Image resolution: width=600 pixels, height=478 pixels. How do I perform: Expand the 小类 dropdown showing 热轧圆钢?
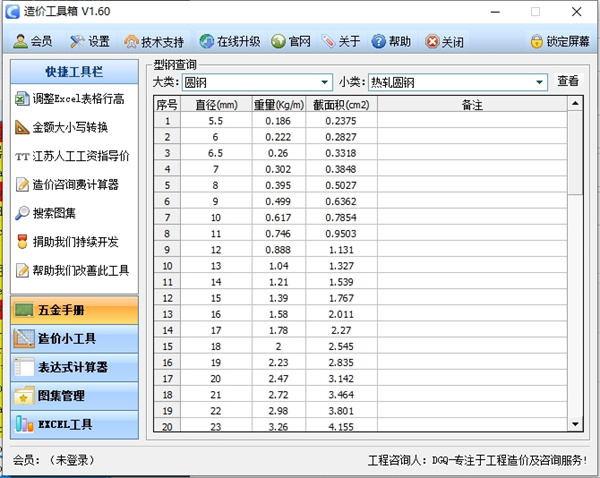pyautogui.click(x=539, y=82)
